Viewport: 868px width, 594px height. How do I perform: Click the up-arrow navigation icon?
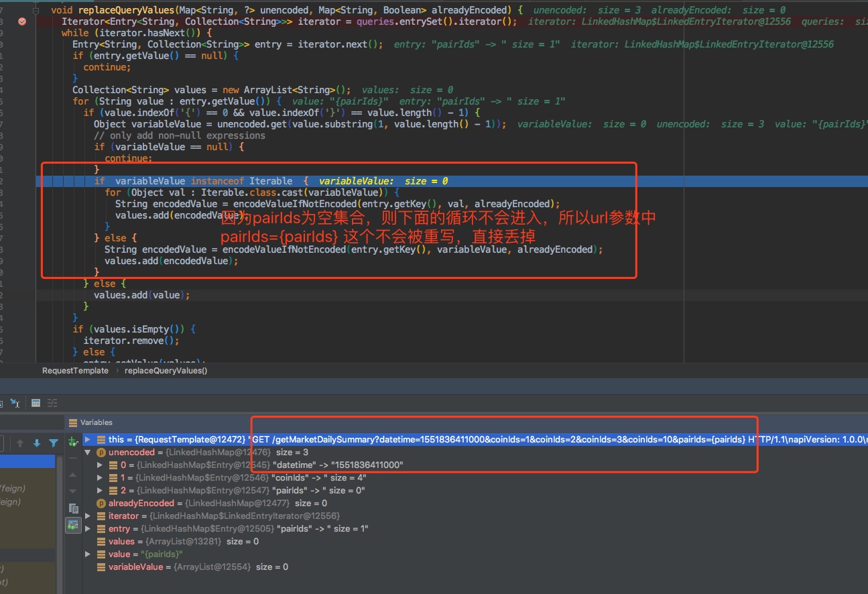[20, 442]
